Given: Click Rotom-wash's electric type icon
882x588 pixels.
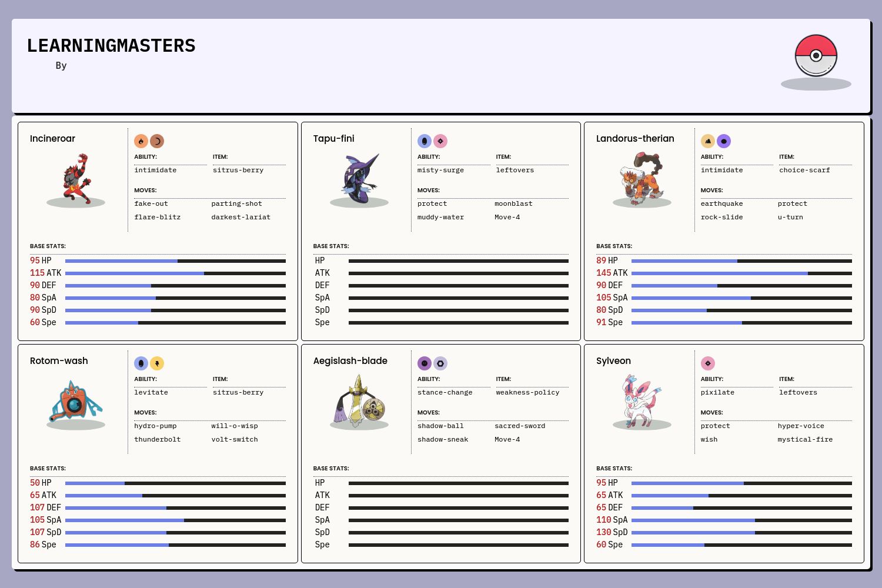Looking at the screenshot, I should click(x=157, y=363).
